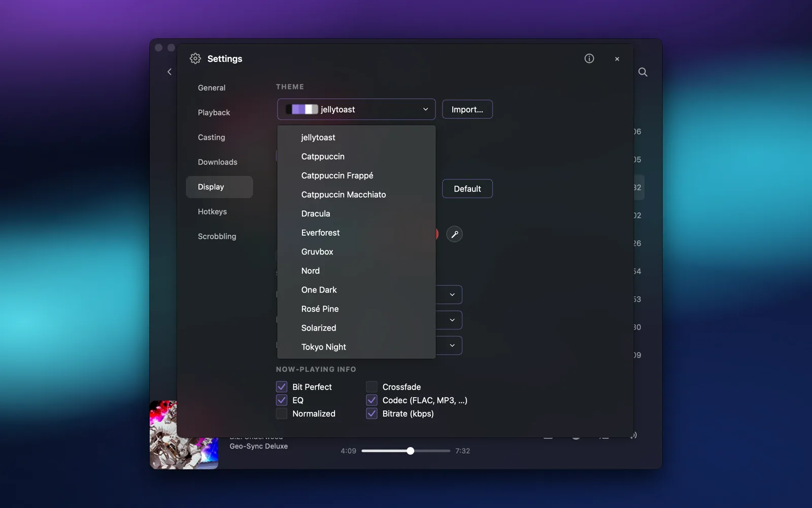Click the playback progress slider knob

click(x=411, y=451)
